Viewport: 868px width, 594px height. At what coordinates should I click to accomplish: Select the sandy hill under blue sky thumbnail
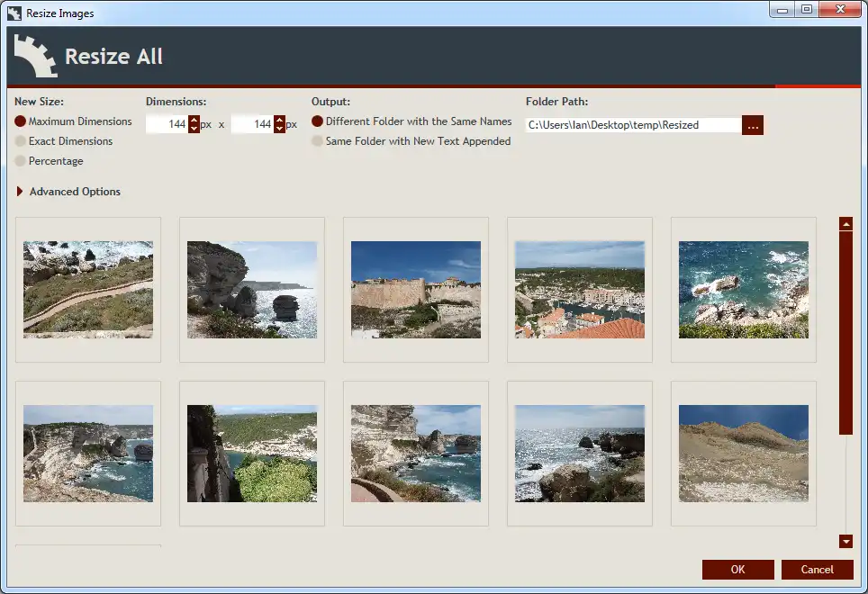(744, 454)
